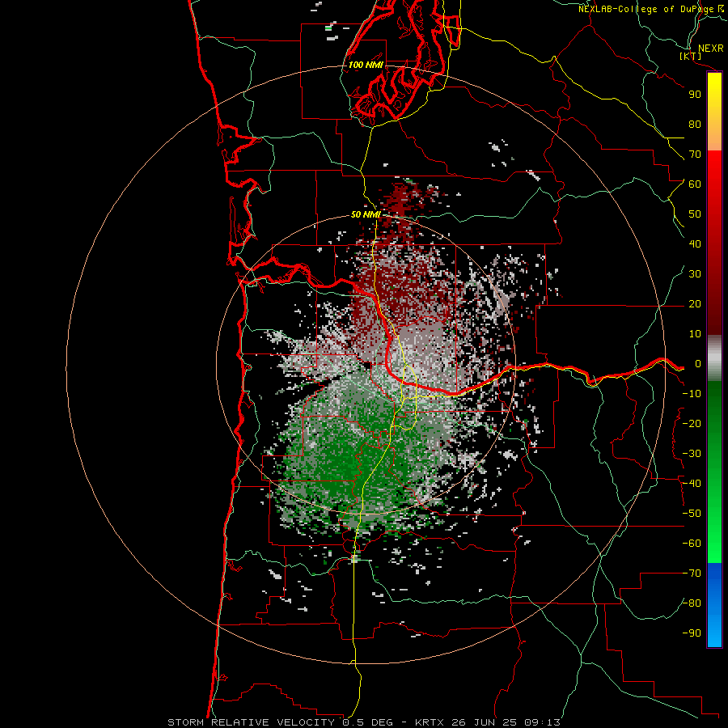Viewport: 728px width, 728px height.
Task: Click the 10 value on the velocity scale
Action: coord(695,334)
